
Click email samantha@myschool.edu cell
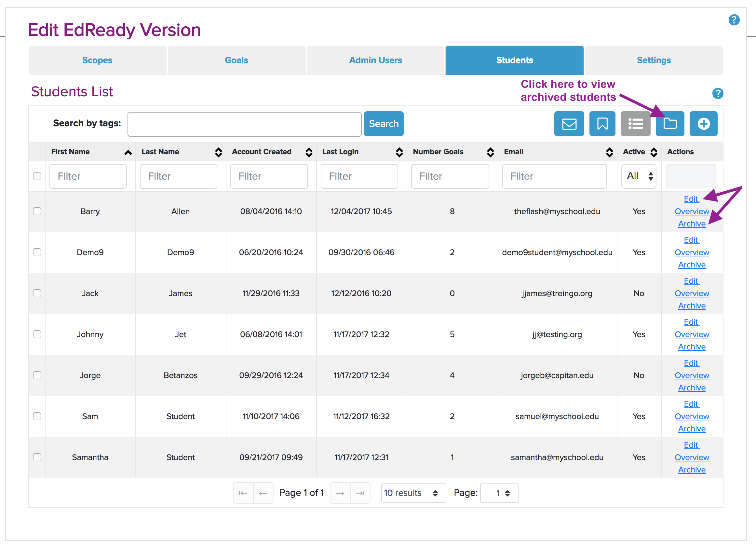557,457
